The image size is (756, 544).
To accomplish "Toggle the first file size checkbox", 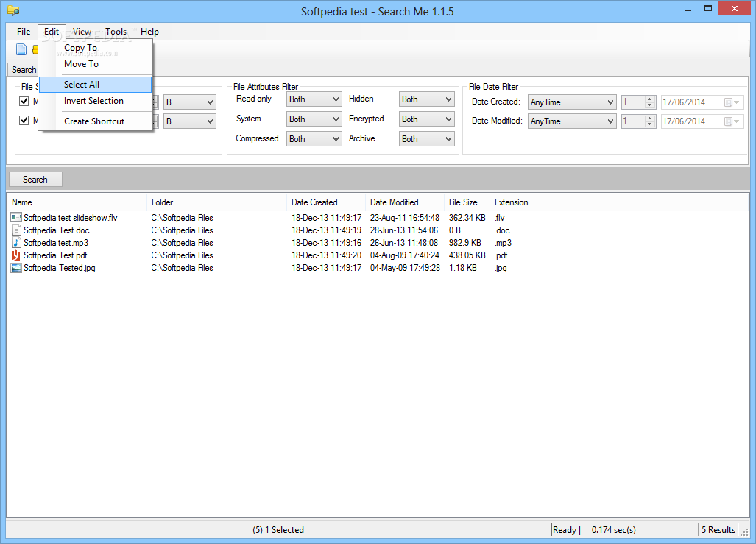I will tap(24, 102).
